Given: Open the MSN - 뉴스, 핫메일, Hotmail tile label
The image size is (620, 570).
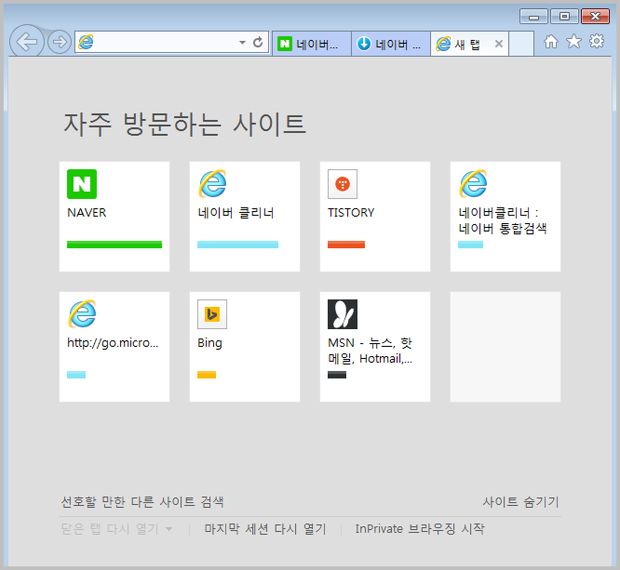Looking at the screenshot, I should [x=370, y=351].
